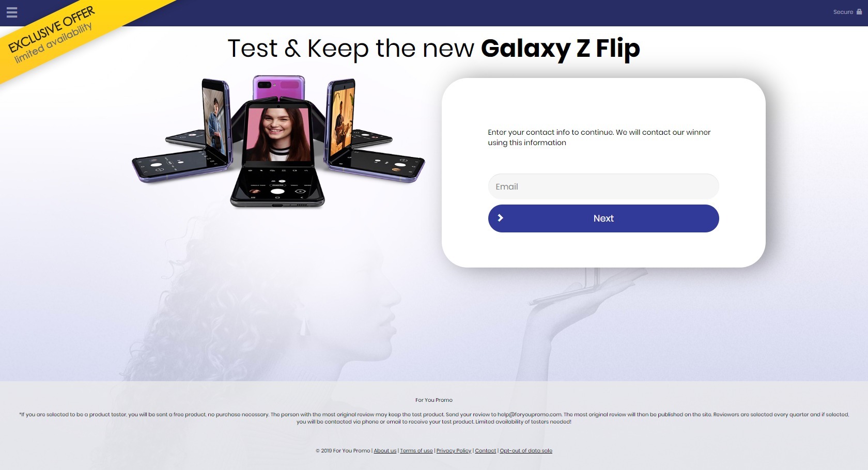The image size is (868, 470).
Task: Click the contact info instruction text
Action: pos(599,137)
